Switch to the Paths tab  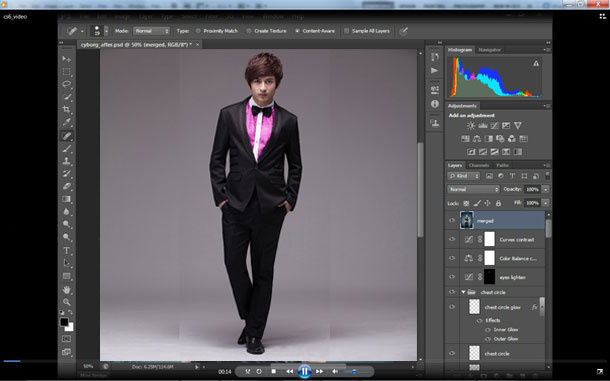pyautogui.click(x=503, y=165)
